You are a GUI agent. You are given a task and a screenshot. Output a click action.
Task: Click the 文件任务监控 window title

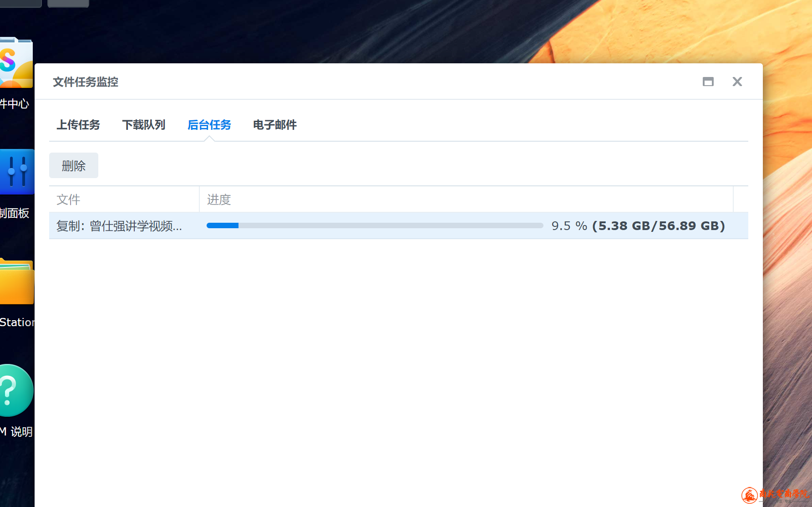[86, 82]
